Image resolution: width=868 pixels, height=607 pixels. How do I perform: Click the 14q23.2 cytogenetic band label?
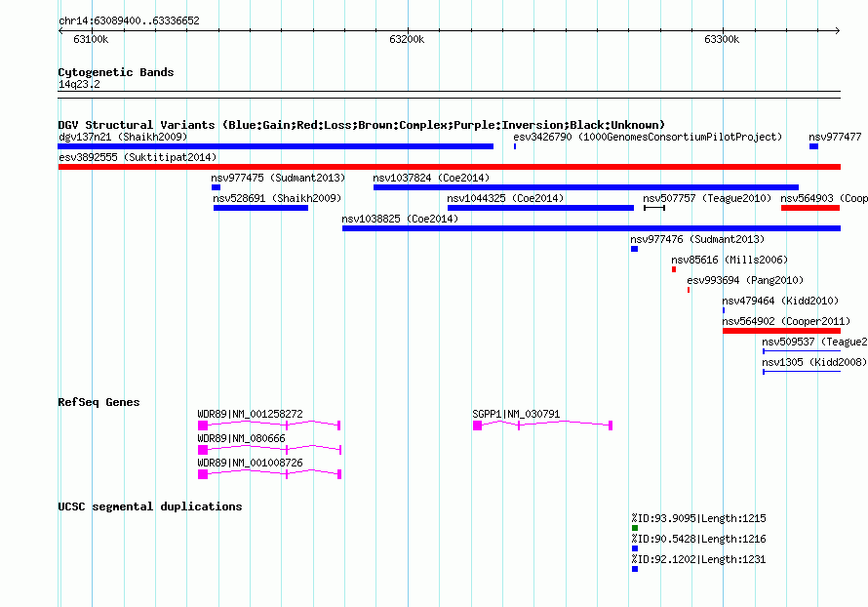coord(79,84)
